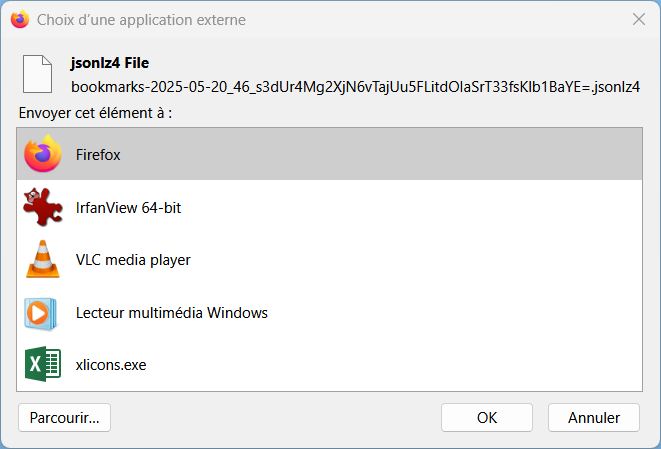
Task: Select xlicons.exe label in list
Action: 111,365
